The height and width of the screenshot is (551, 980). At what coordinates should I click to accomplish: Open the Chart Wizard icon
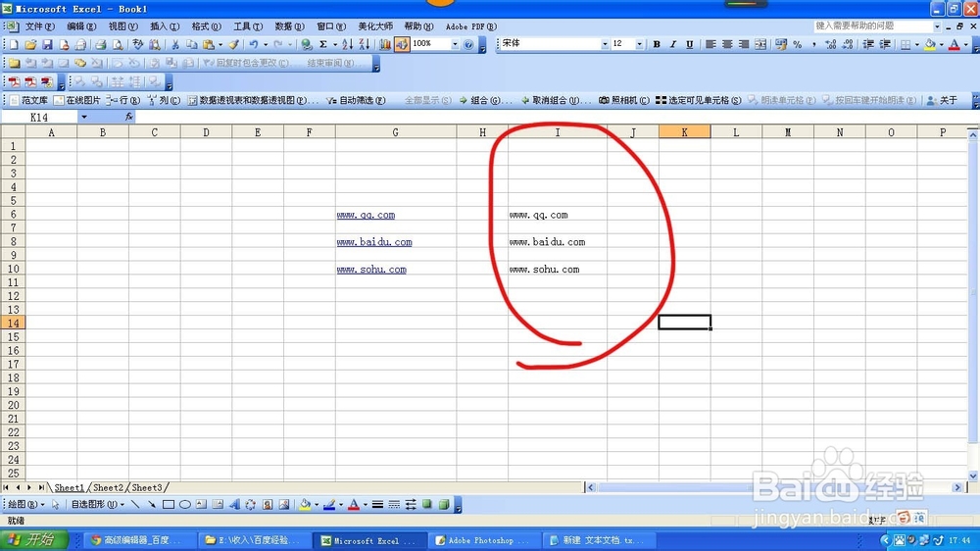(385, 44)
